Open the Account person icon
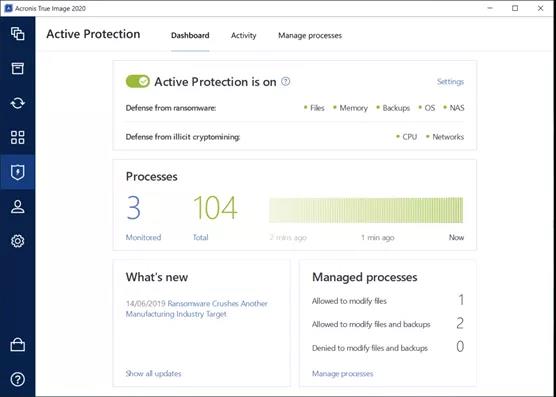Screen dimensions: 556x397 coord(17,207)
